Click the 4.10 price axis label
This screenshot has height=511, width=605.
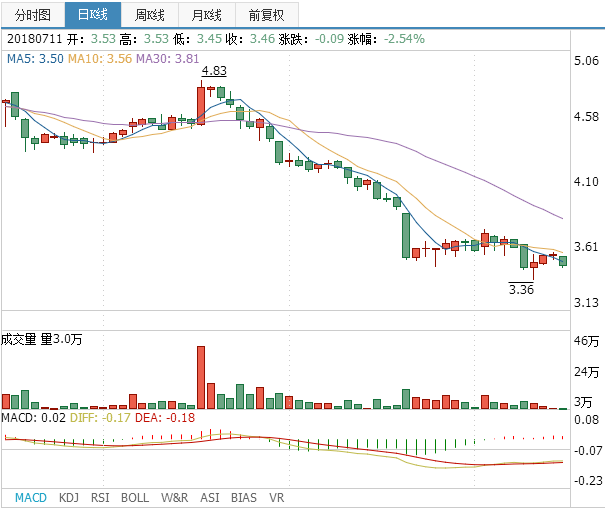coord(586,181)
